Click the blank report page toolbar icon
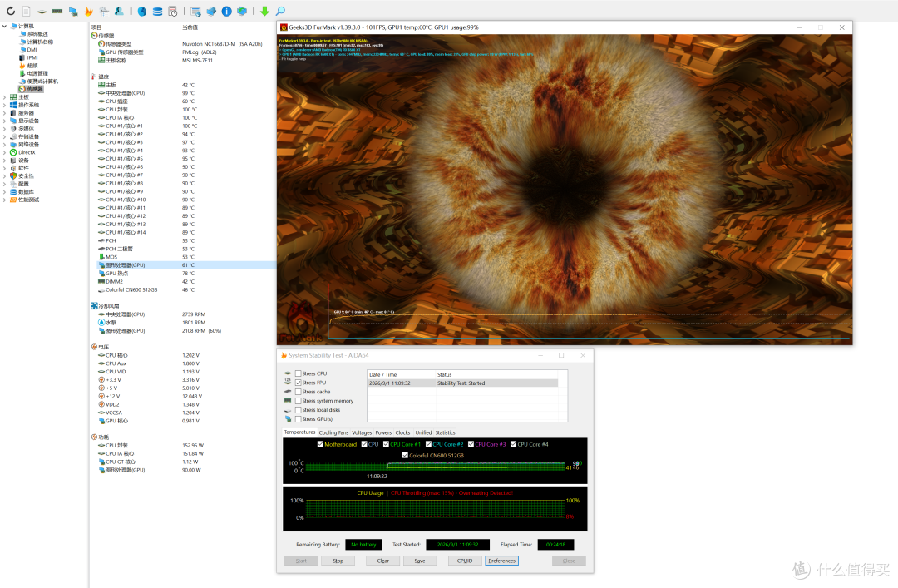898x588 pixels. click(x=27, y=11)
